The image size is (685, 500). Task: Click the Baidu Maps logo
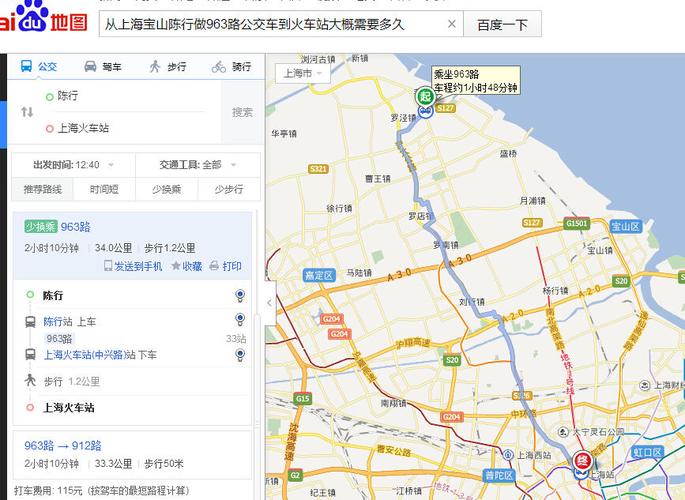tap(44, 17)
